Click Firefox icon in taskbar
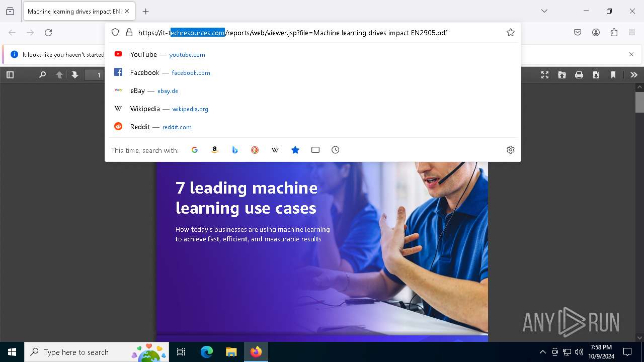 pos(256,352)
